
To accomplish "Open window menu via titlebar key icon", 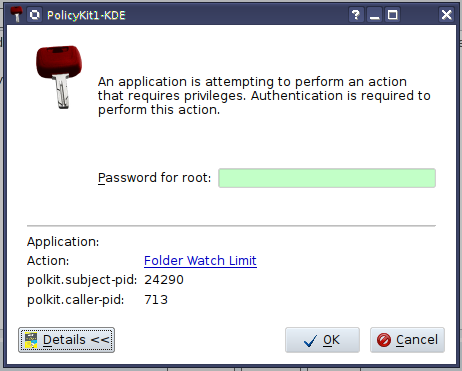I will pos(16,15).
